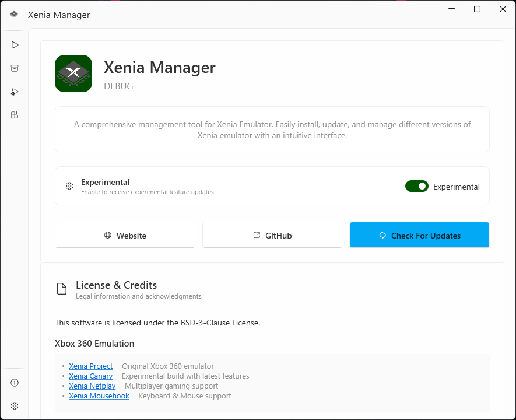The width and height of the screenshot is (516, 420).
Task: Click the DEBUG version label
Action: point(118,86)
